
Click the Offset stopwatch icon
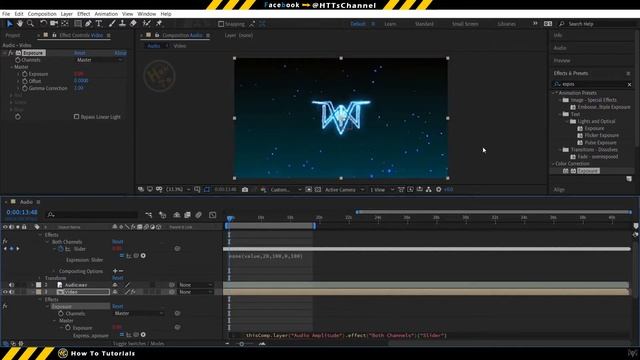coord(25,81)
